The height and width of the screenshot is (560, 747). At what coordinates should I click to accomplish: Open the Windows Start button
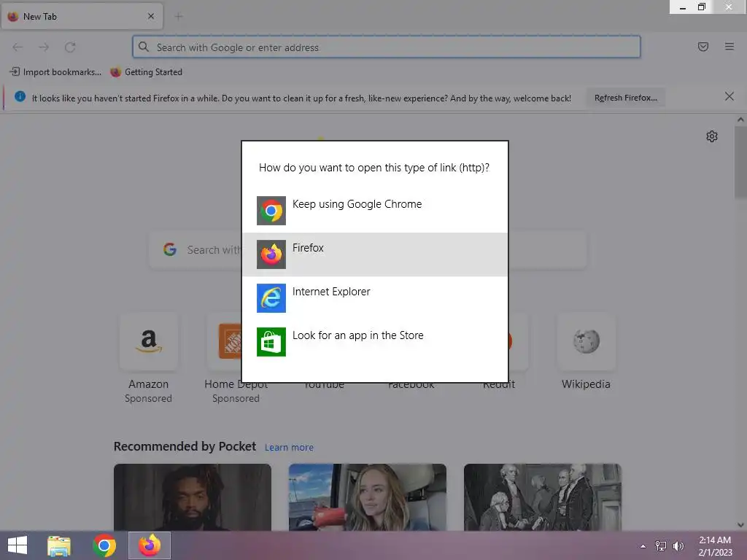click(18, 545)
